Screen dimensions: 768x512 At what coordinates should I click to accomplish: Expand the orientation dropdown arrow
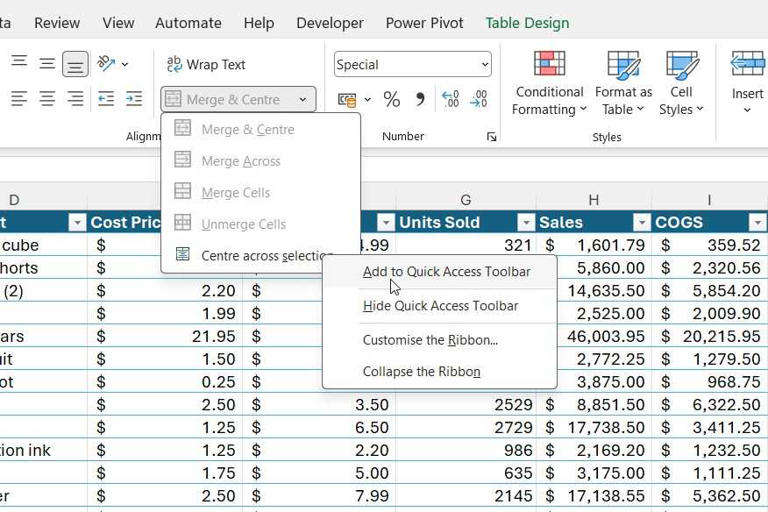pyautogui.click(x=125, y=64)
